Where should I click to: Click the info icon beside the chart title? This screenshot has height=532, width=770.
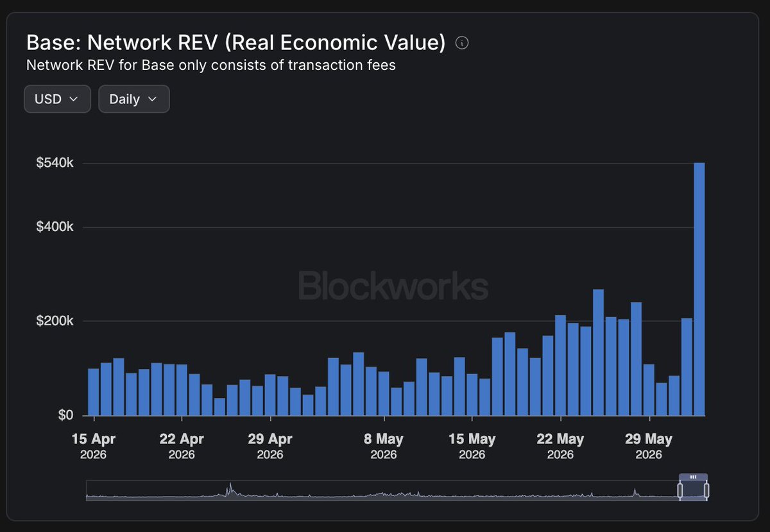click(x=462, y=43)
